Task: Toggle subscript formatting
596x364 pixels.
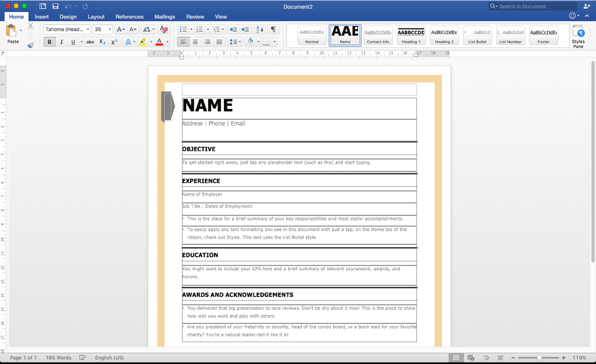Action: pos(102,42)
